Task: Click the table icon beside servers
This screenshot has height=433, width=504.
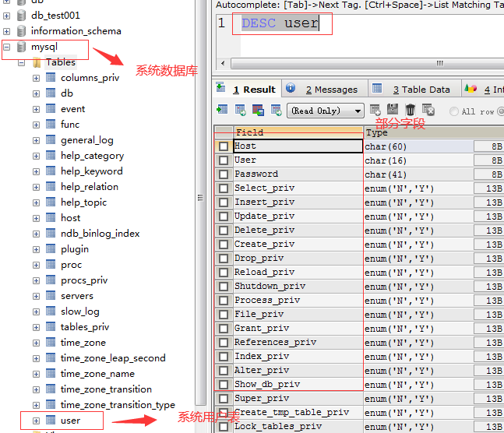Action: coord(51,295)
